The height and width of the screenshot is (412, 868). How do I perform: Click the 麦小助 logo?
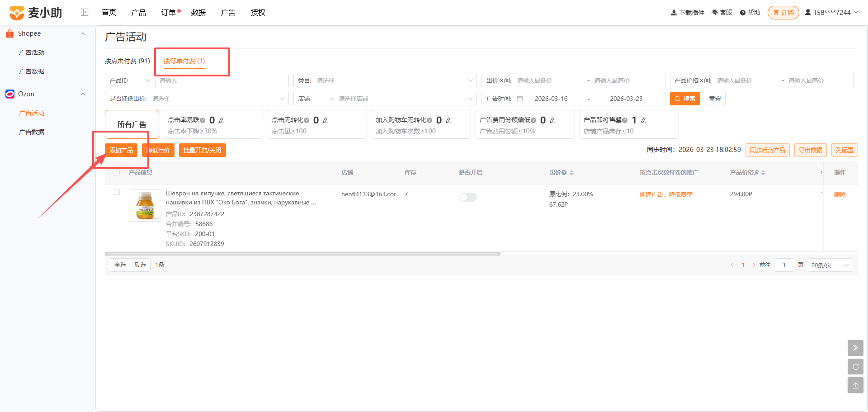36,13
